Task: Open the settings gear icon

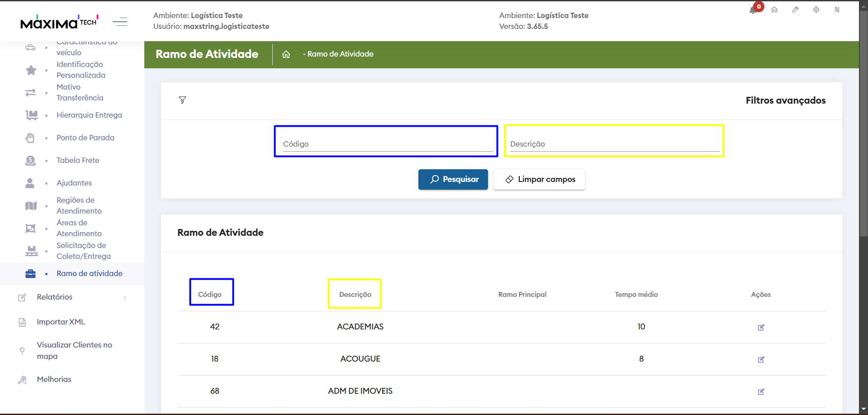Action: 816,10
